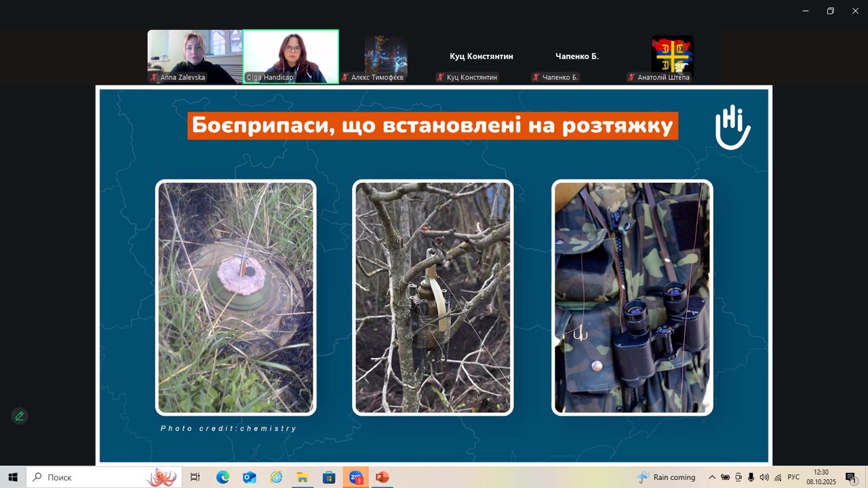Expand hidden system tray icons

pos(712,477)
